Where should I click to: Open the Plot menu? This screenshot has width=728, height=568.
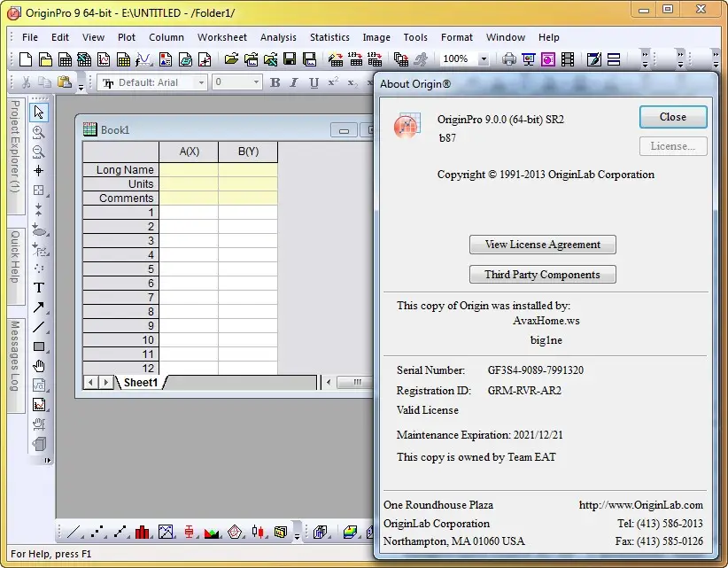(x=127, y=37)
